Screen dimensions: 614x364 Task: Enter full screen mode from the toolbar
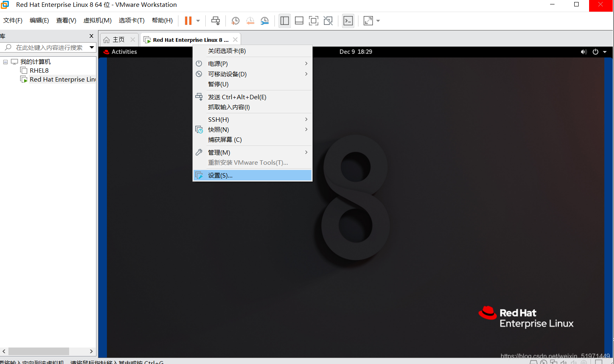(313, 21)
